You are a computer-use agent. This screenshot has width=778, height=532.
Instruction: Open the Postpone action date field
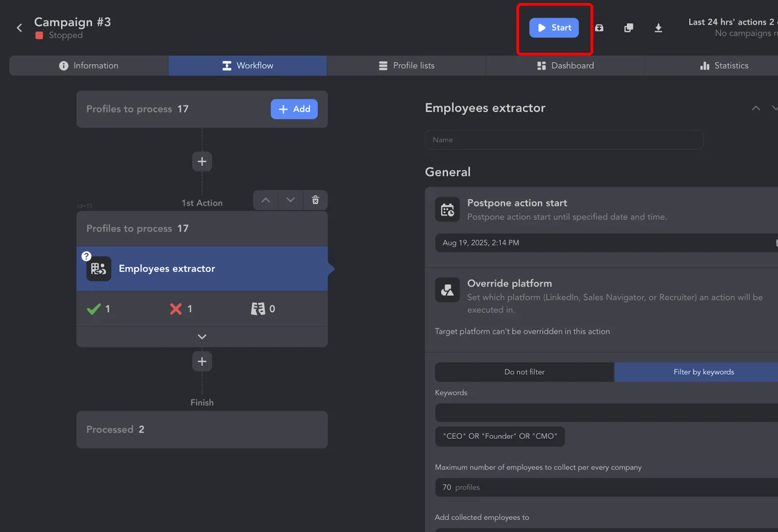click(x=606, y=243)
